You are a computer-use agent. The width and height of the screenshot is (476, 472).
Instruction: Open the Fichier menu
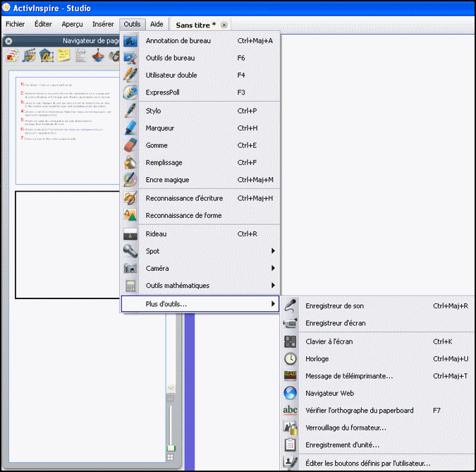(x=16, y=24)
